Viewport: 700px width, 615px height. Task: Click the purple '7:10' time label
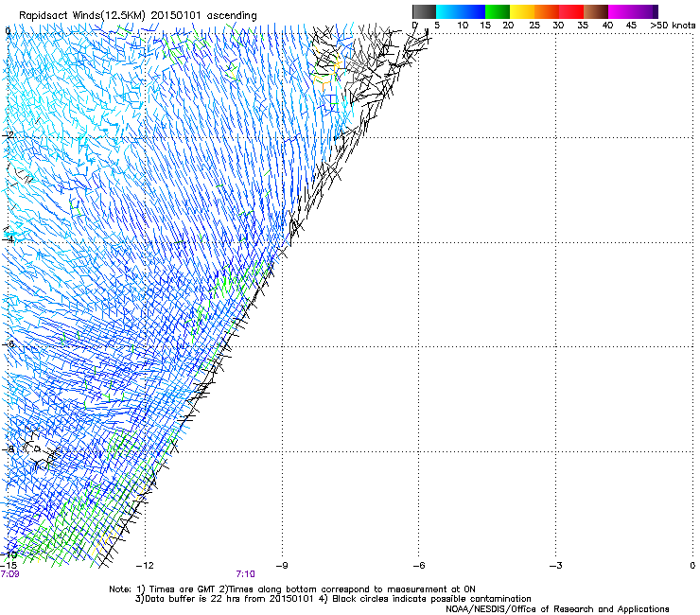click(246, 574)
